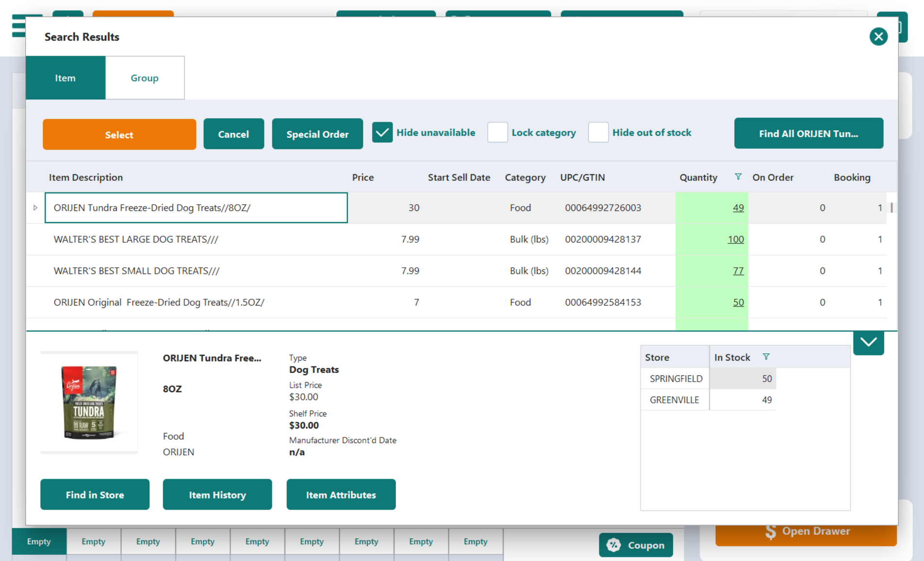Image resolution: width=924 pixels, height=561 pixels.
Task: Click the ORIJEN Tundra product thumbnail
Action: (89, 402)
